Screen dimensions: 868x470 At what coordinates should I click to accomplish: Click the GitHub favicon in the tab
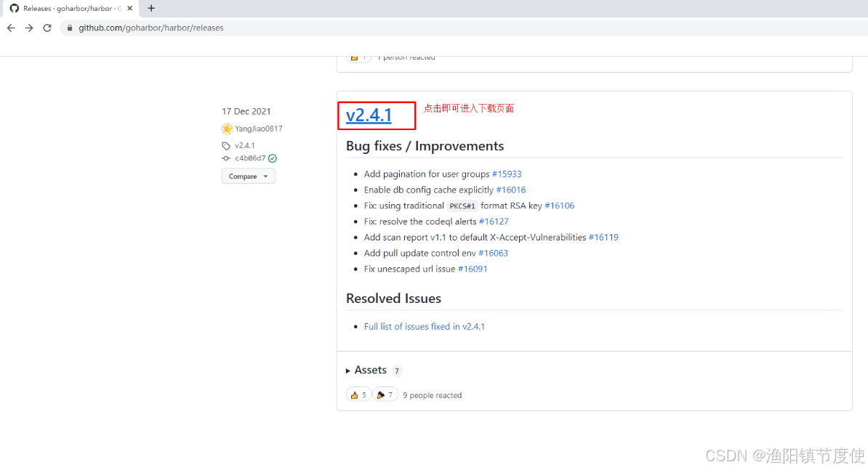coord(15,8)
